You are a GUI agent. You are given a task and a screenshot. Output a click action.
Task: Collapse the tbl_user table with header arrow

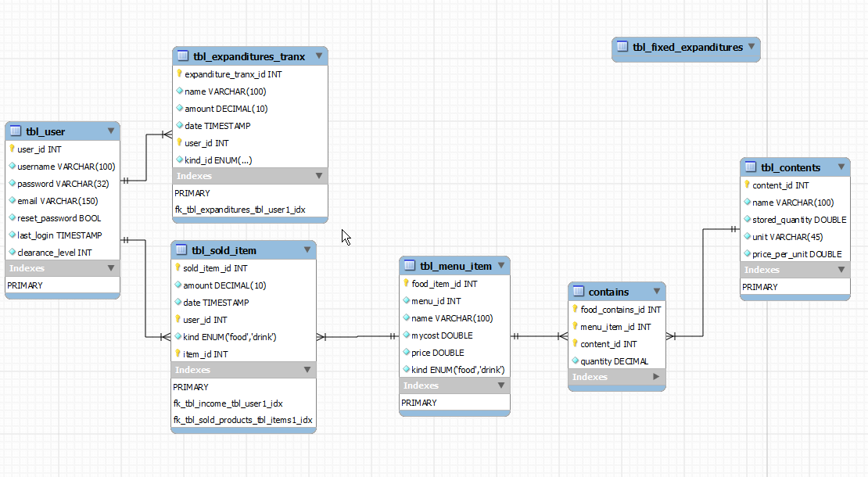tap(111, 131)
